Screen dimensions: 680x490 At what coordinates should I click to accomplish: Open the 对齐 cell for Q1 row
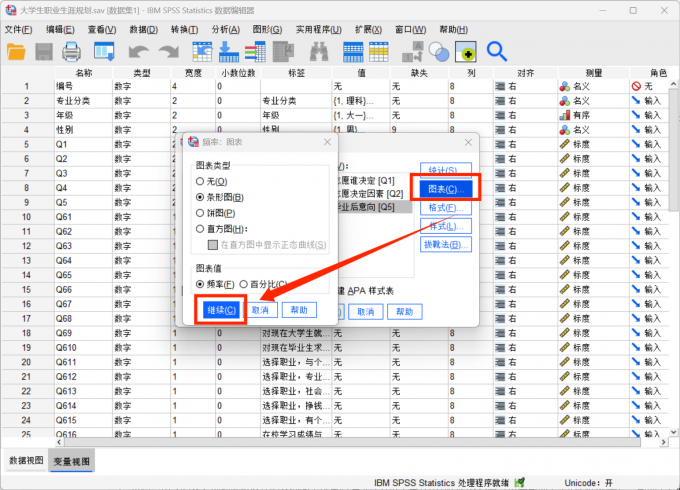click(524, 145)
